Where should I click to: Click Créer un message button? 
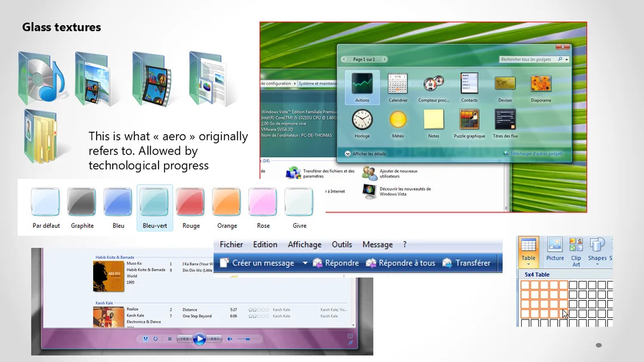[258, 263]
